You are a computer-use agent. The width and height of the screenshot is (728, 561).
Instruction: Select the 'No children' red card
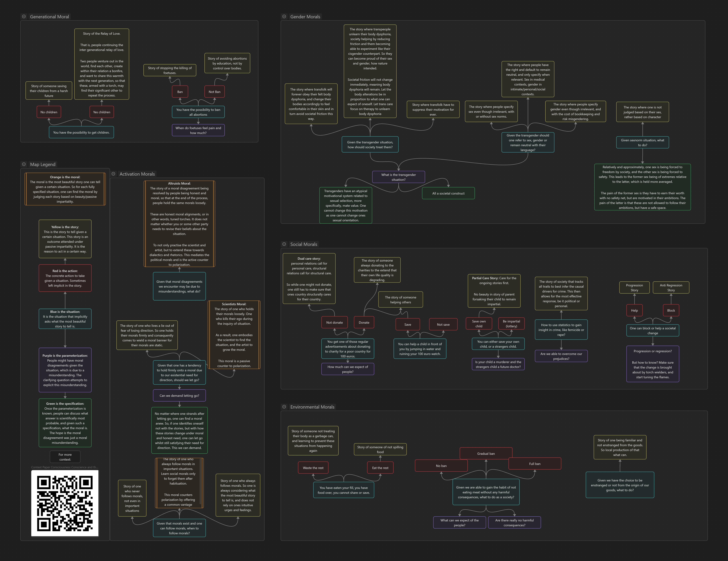pyautogui.click(x=49, y=112)
